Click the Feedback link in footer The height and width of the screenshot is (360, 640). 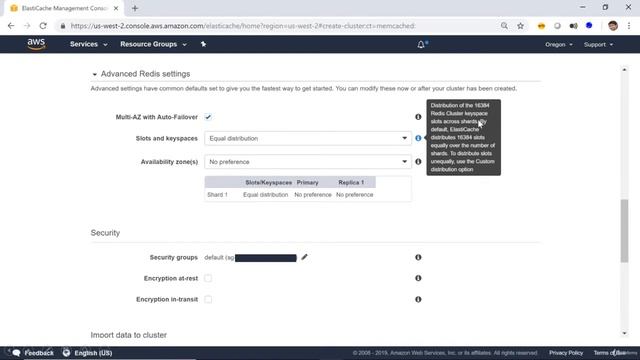(x=39, y=353)
